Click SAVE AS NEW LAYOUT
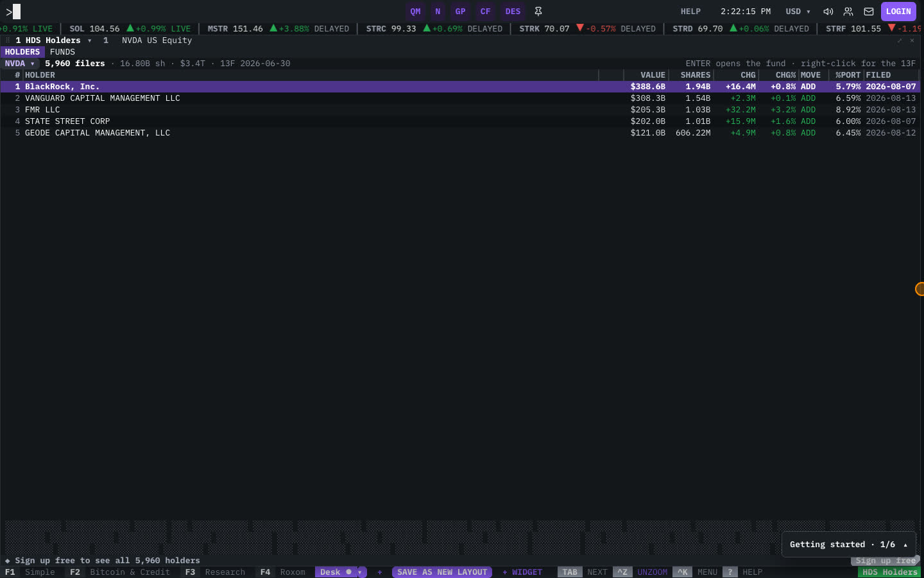 tap(442, 572)
